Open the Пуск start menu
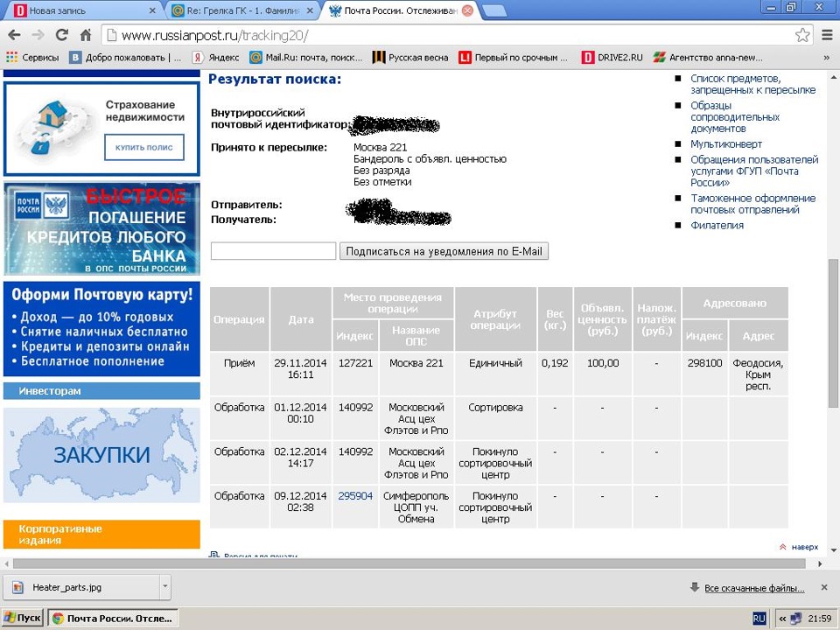Image resolution: width=840 pixels, height=630 pixels. point(23,619)
